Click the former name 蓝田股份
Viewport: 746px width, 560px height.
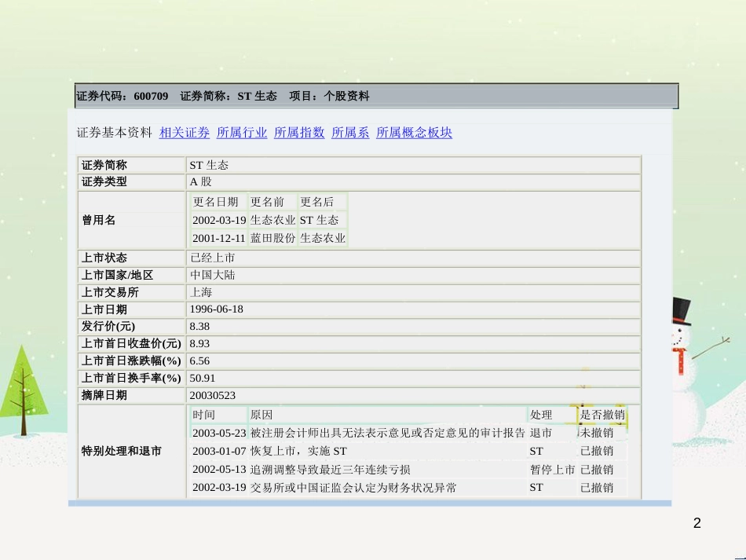coord(273,238)
